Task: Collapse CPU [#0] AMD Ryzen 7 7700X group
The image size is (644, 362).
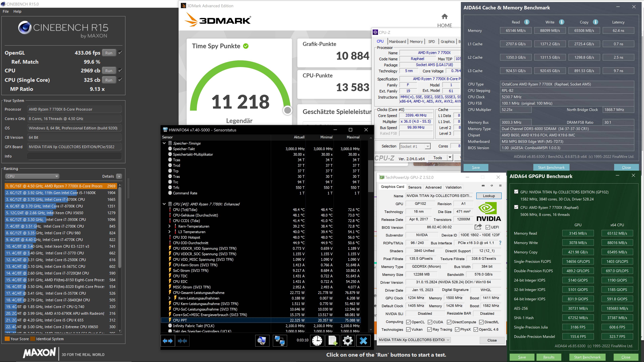Action: click(x=164, y=204)
